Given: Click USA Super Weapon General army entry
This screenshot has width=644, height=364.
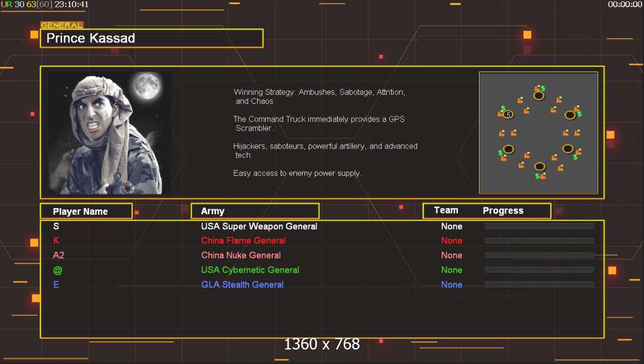Looking at the screenshot, I should pyautogui.click(x=259, y=226).
